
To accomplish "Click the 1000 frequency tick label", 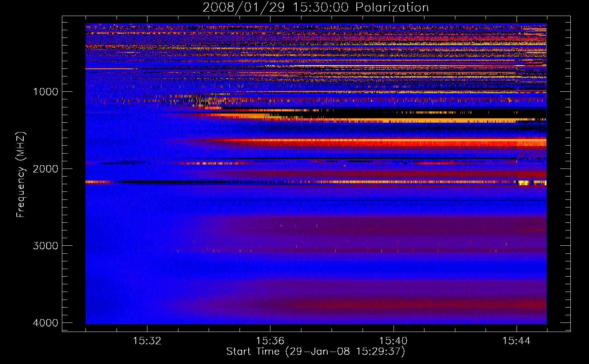I will (46, 91).
